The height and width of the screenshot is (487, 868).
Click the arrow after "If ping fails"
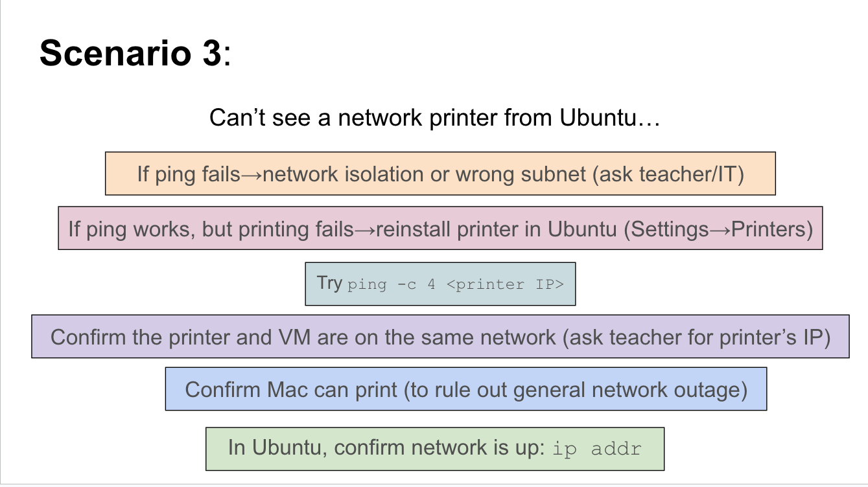tap(252, 175)
